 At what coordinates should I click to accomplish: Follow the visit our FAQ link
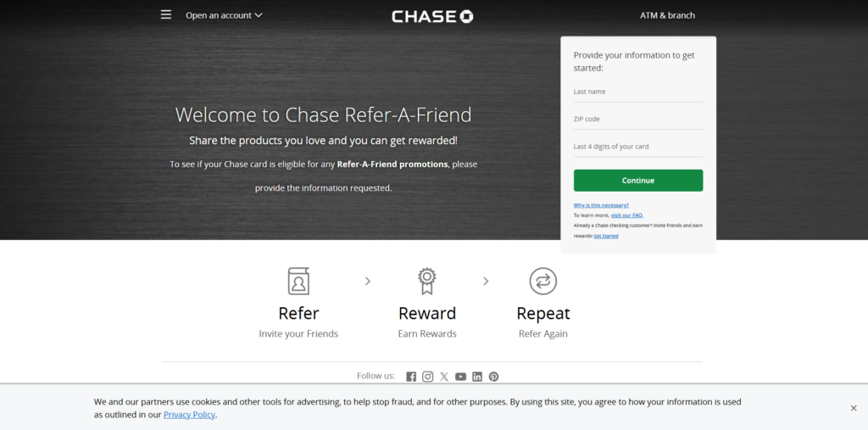tap(626, 215)
